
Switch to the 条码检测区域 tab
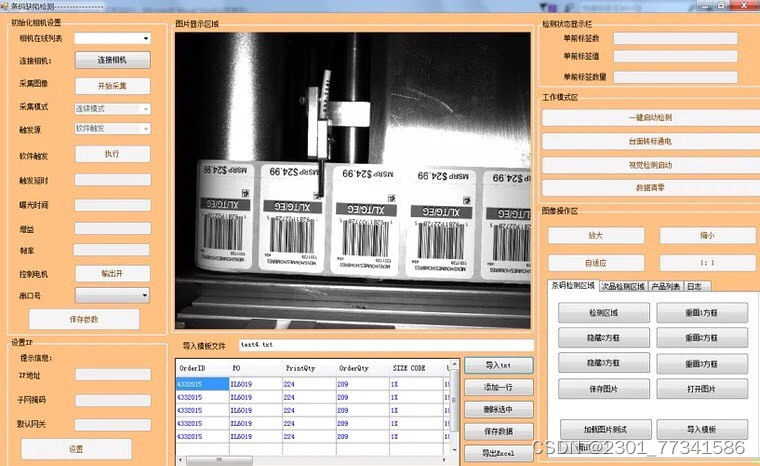tap(573, 286)
